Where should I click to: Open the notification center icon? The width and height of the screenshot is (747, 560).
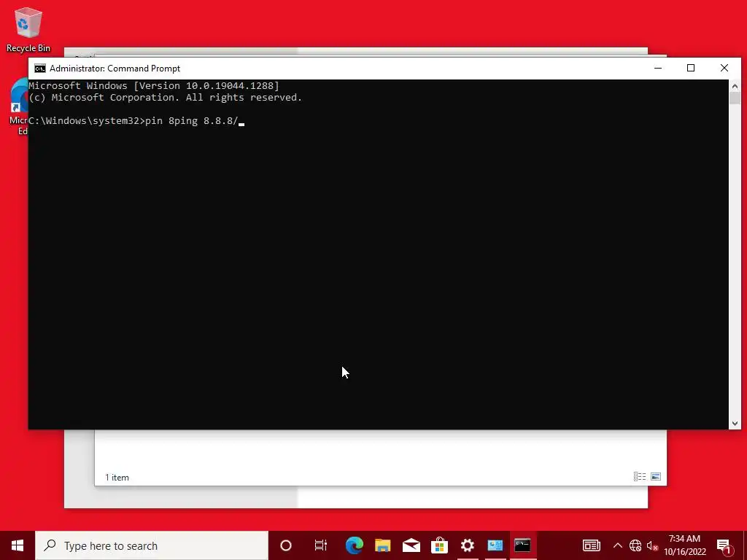tap(724, 545)
